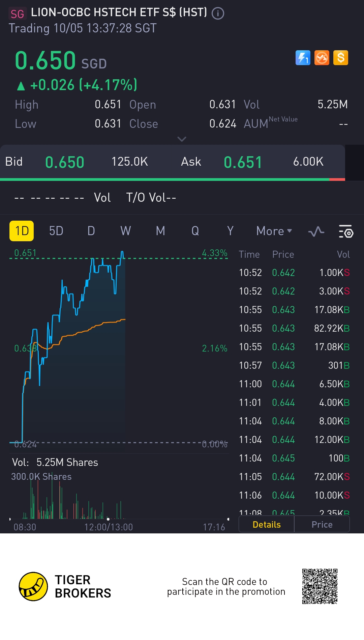364x640 pixels.
Task: Tap the AUM Net Value label
Action: [x=271, y=122]
